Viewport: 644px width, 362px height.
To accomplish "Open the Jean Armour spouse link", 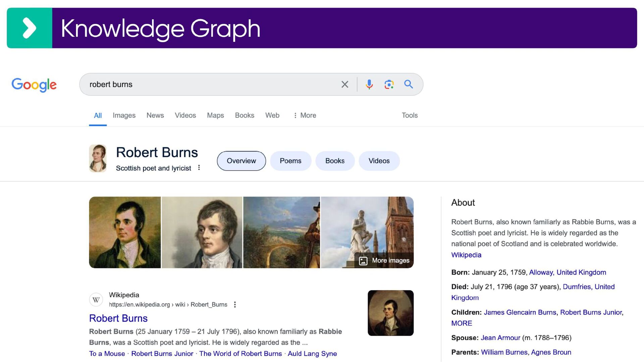I will click(x=500, y=338).
